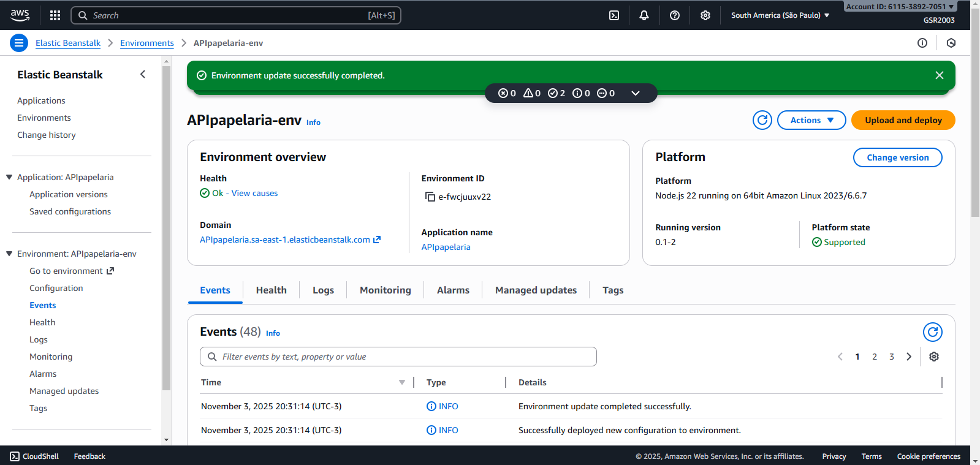
Task: Open Info link next to Events heading
Action: click(273, 333)
